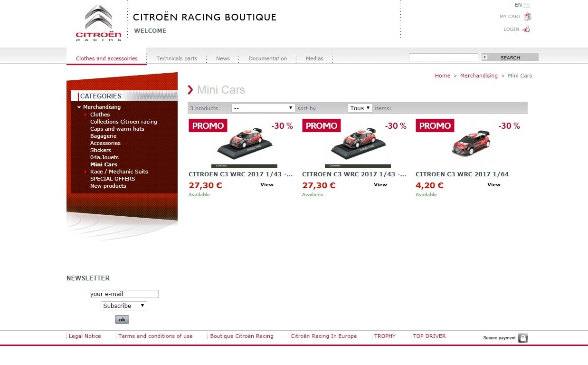
Task: Open Boutique Citroën Racing footer link
Action: [242, 336]
